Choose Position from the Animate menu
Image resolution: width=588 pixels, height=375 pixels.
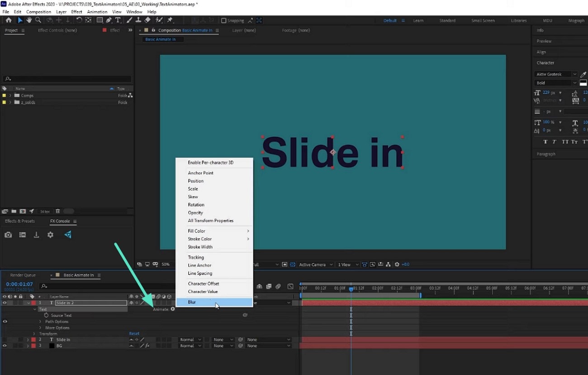point(196,181)
